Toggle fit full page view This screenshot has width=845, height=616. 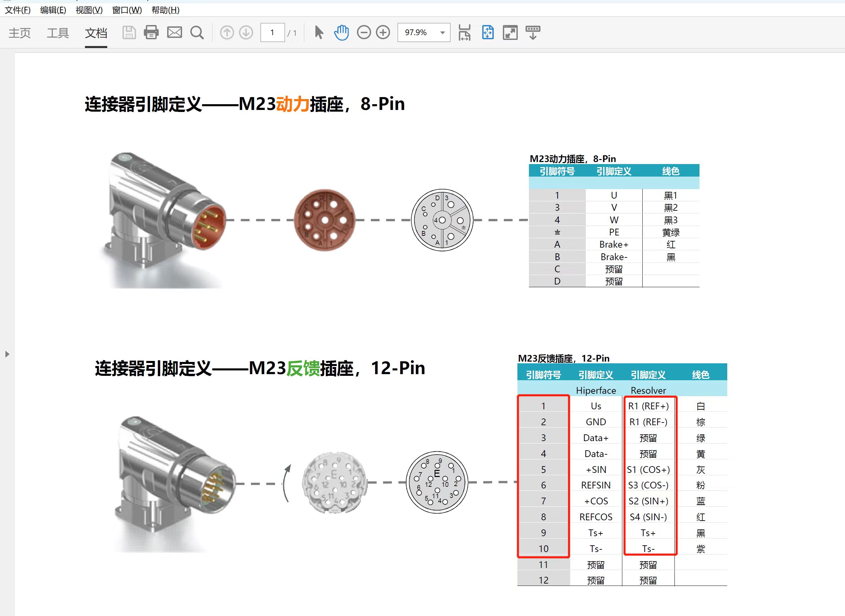[488, 32]
